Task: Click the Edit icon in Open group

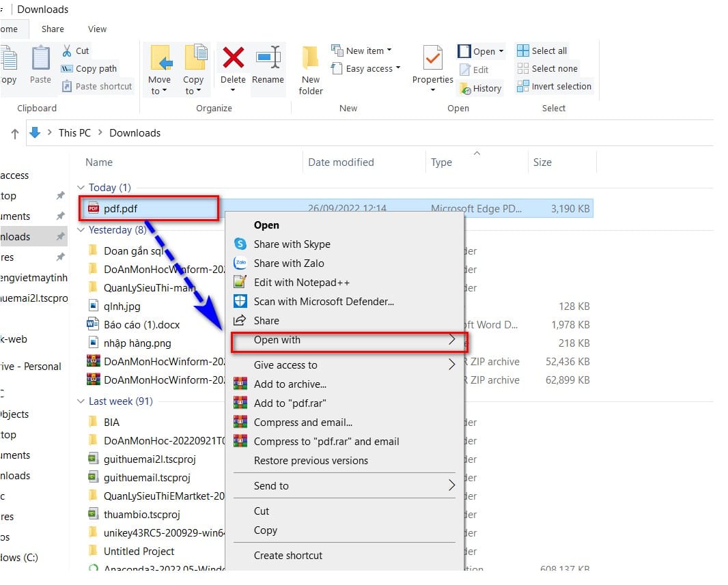Action: coord(465,70)
